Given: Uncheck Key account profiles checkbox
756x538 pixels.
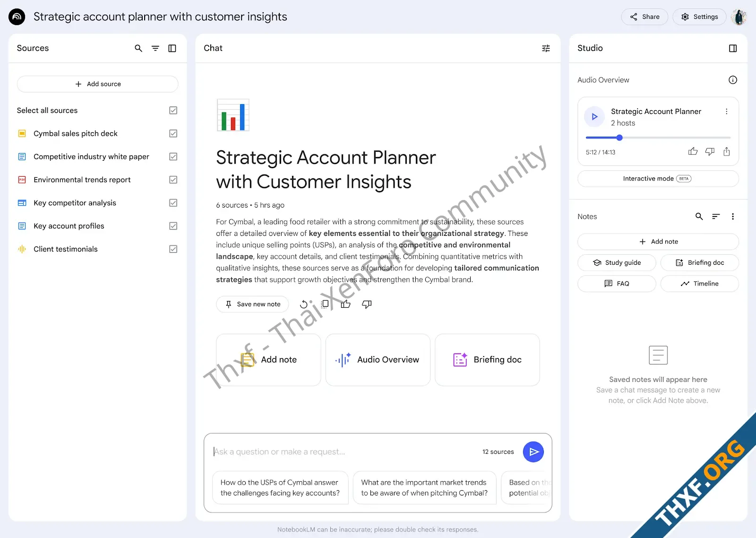Looking at the screenshot, I should click(x=173, y=226).
